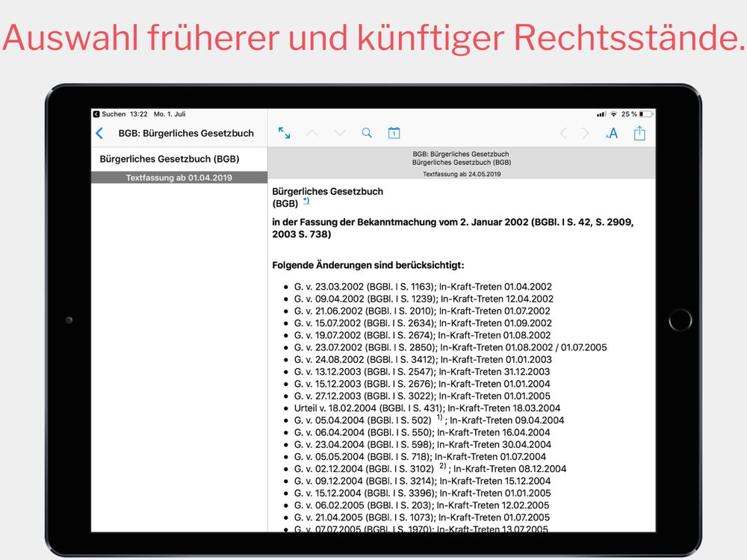This screenshot has height=560, width=747.
Task: Click the entry G. v. 19.07.2002
Action: 422,335
